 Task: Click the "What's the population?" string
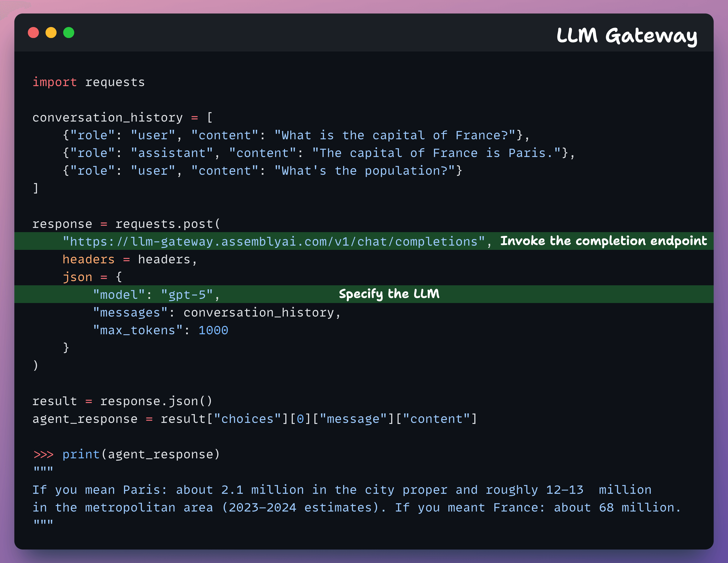coord(364,171)
